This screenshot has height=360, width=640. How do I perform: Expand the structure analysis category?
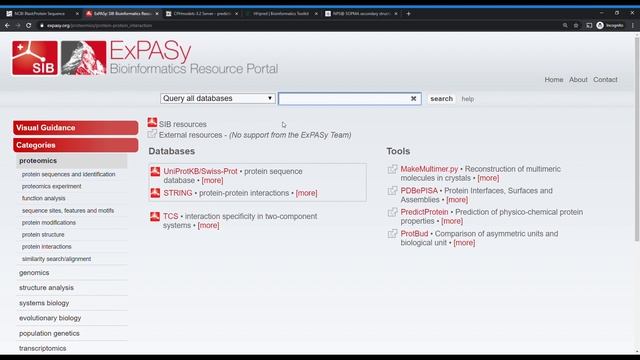point(46,288)
